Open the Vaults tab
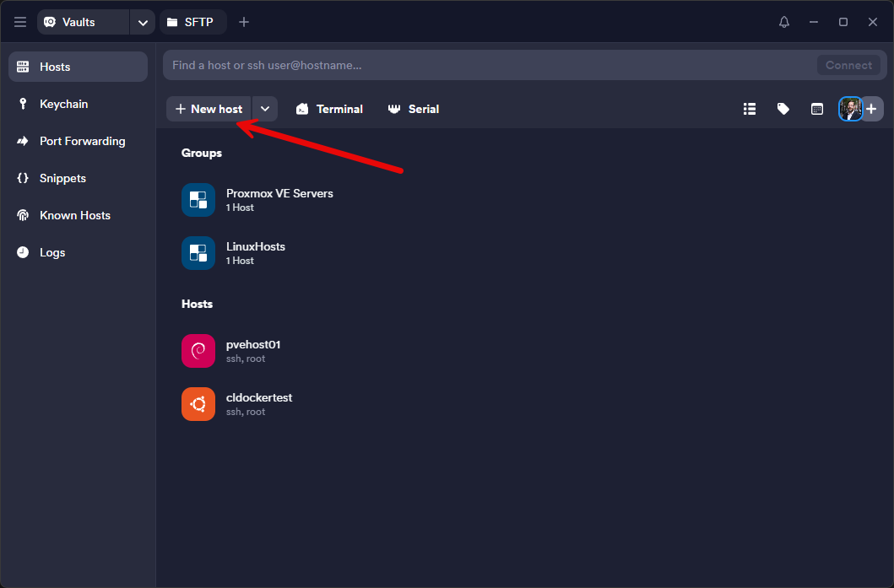894x588 pixels. click(84, 22)
